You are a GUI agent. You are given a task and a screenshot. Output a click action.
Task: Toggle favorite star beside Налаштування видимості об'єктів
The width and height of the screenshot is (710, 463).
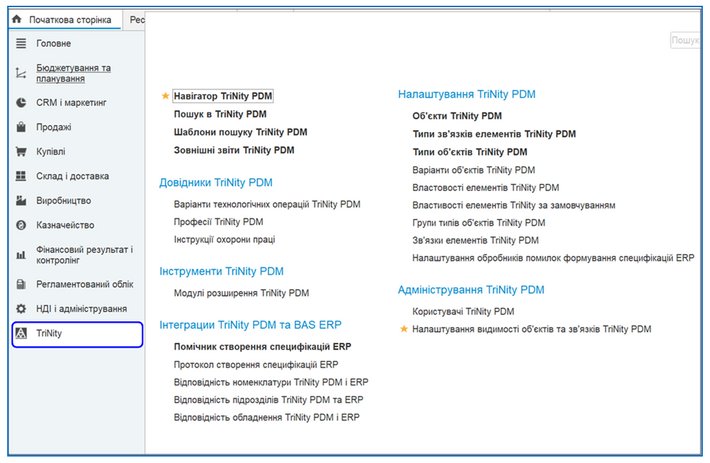(x=404, y=328)
